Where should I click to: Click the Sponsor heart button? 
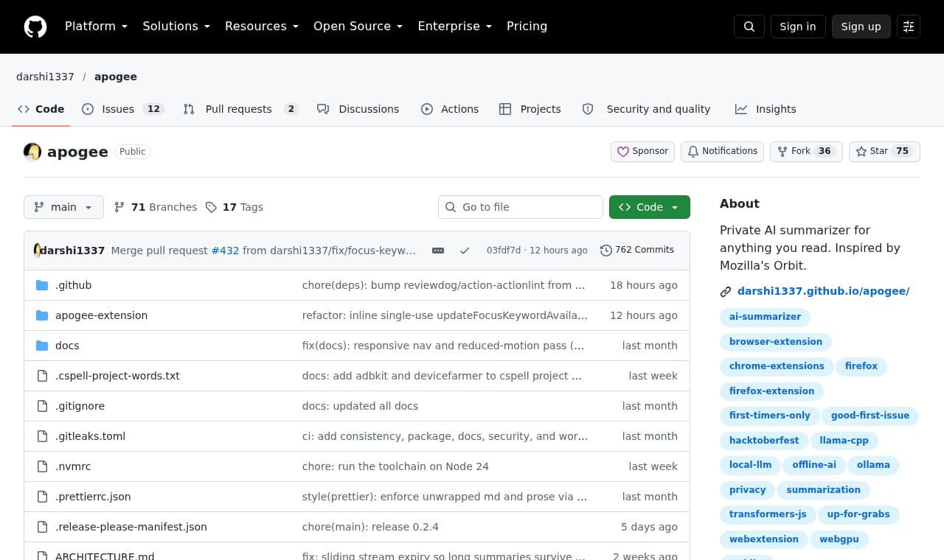click(x=642, y=151)
